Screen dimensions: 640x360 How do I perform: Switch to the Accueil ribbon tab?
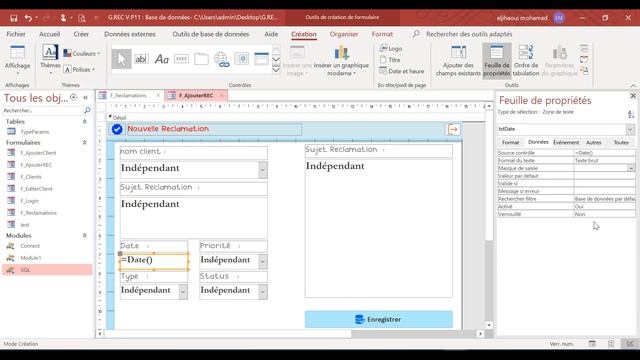tap(49, 34)
